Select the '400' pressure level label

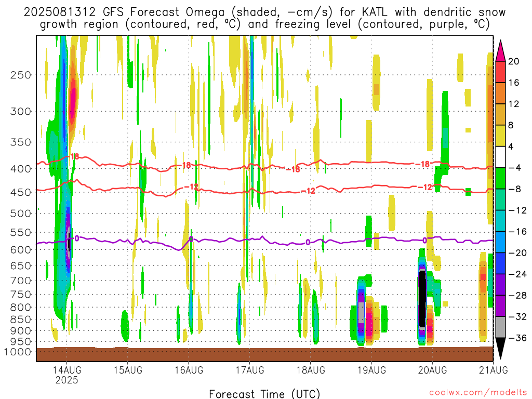[x=21, y=169]
